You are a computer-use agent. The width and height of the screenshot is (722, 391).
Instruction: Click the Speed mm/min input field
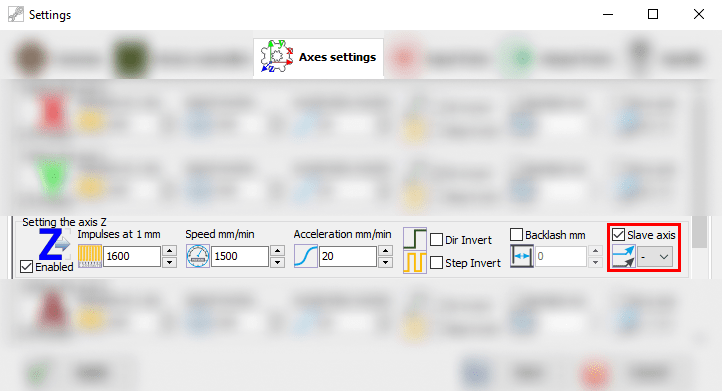coord(239,257)
